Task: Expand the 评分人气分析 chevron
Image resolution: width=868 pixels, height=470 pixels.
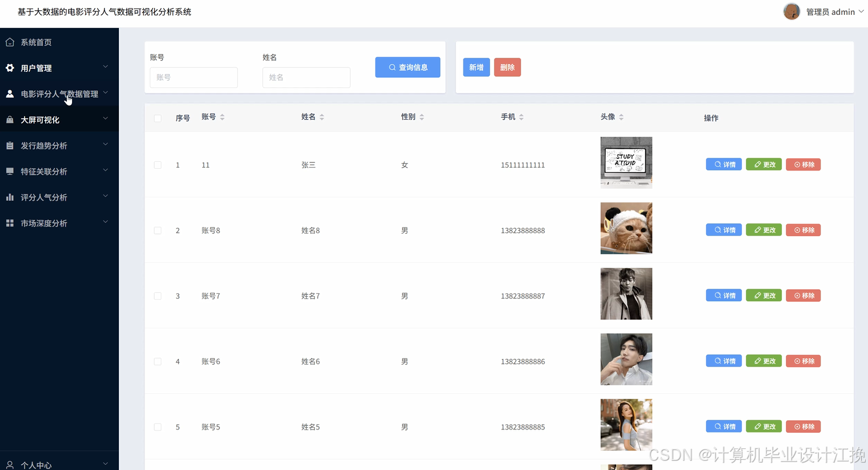Action: tap(105, 196)
